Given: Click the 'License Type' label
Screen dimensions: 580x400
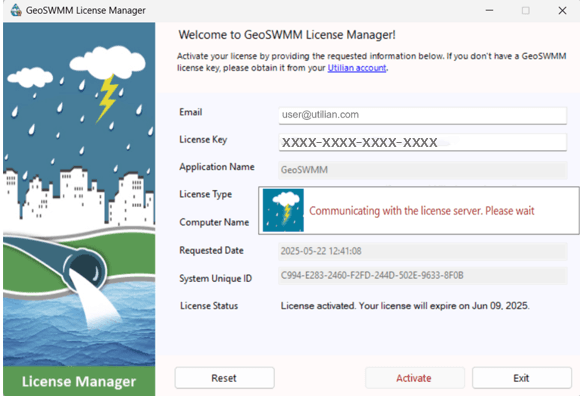Looking at the screenshot, I should click(206, 194).
